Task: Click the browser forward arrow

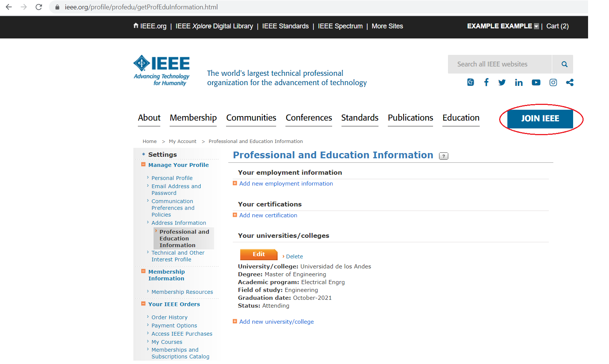Action: [x=24, y=7]
